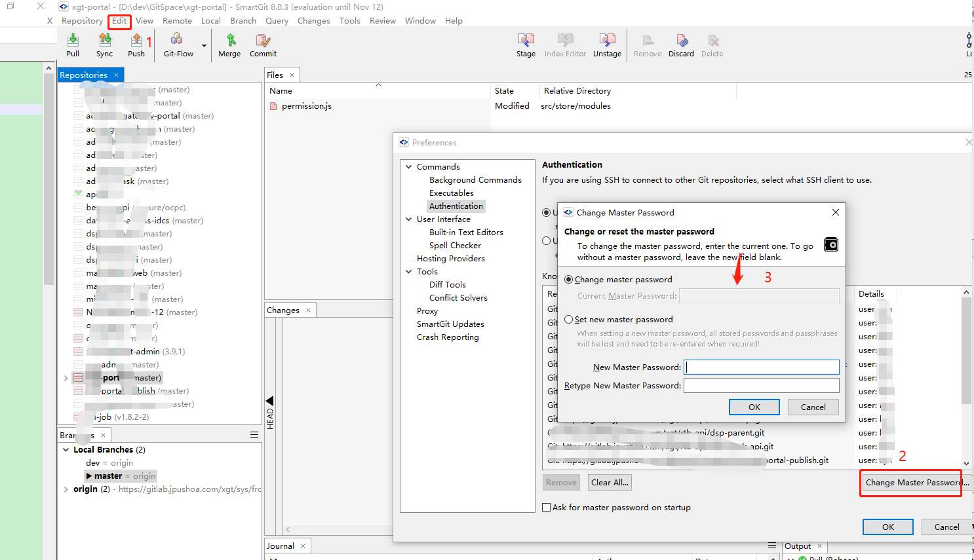Select the master local branch
Image resolution: width=974 pixels, height=560 pixels.
121,476
